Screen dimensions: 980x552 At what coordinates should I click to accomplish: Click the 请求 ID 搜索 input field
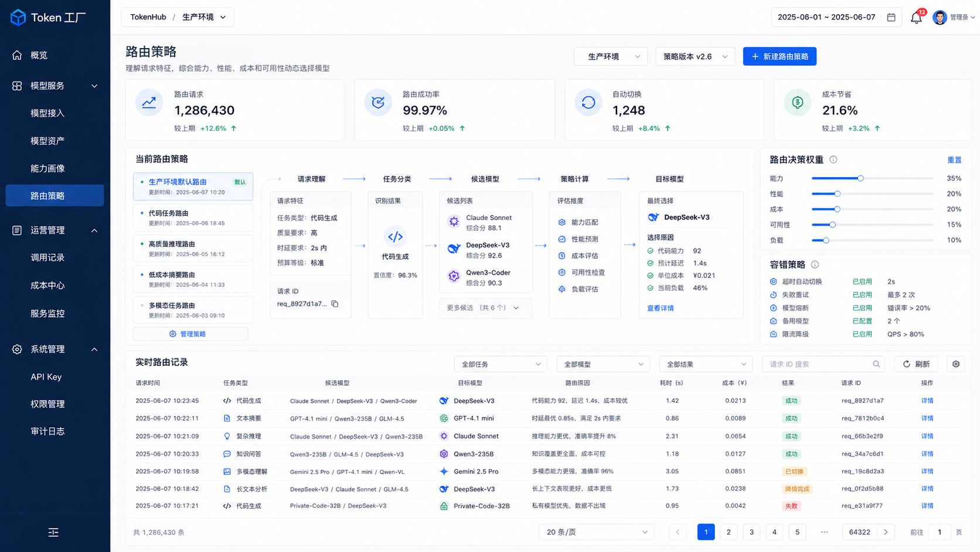click(824, 364)
